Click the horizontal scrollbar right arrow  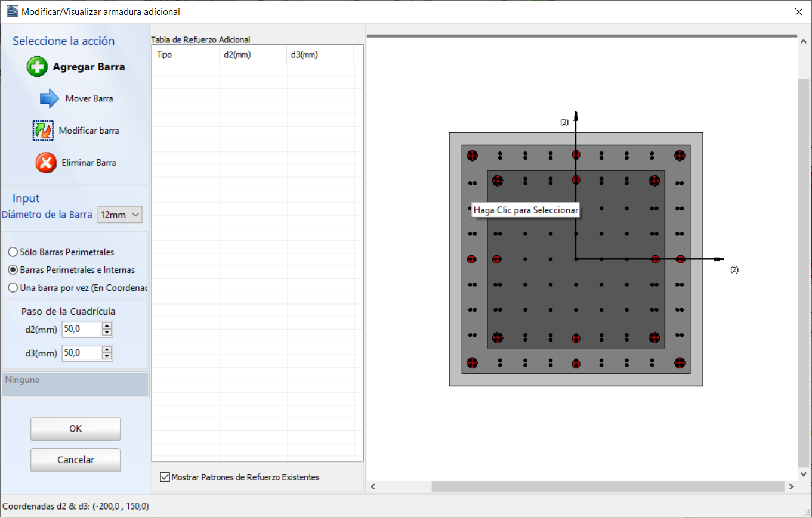[791, 487]
